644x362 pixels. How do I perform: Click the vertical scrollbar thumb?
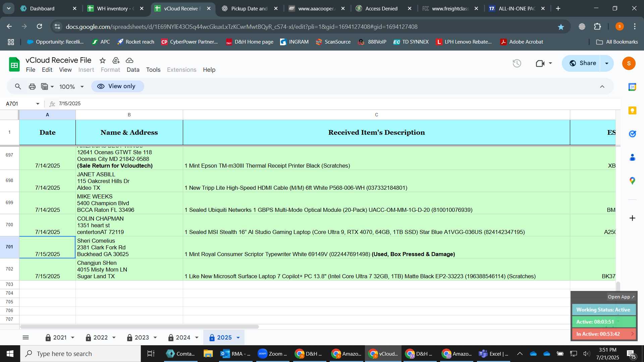coord(618,287)
